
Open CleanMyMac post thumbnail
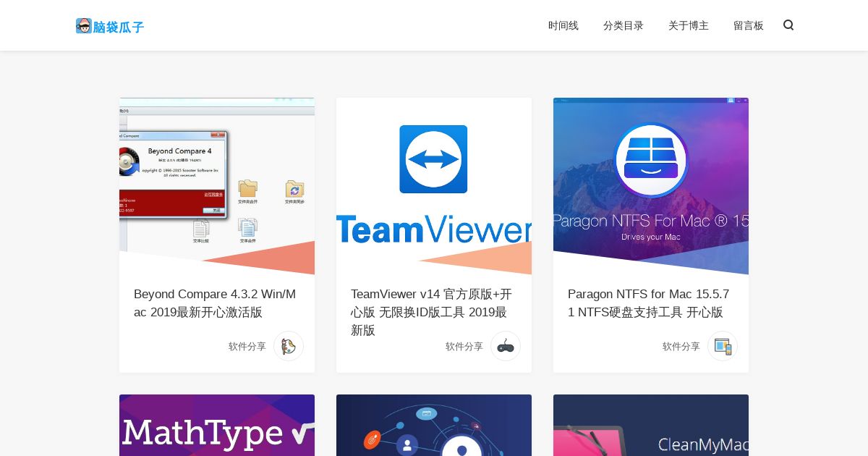coord(651,425)
